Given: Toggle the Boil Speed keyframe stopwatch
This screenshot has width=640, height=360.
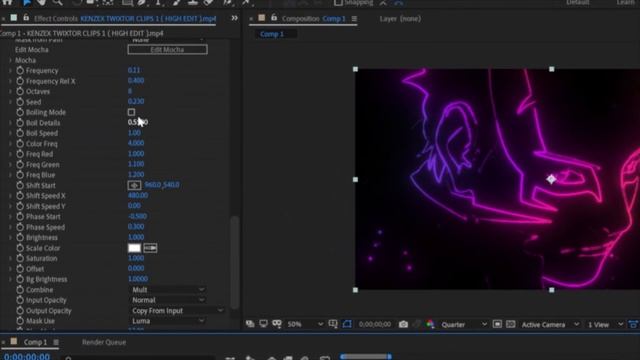Looking at the screenshot, I should [20, 133].
